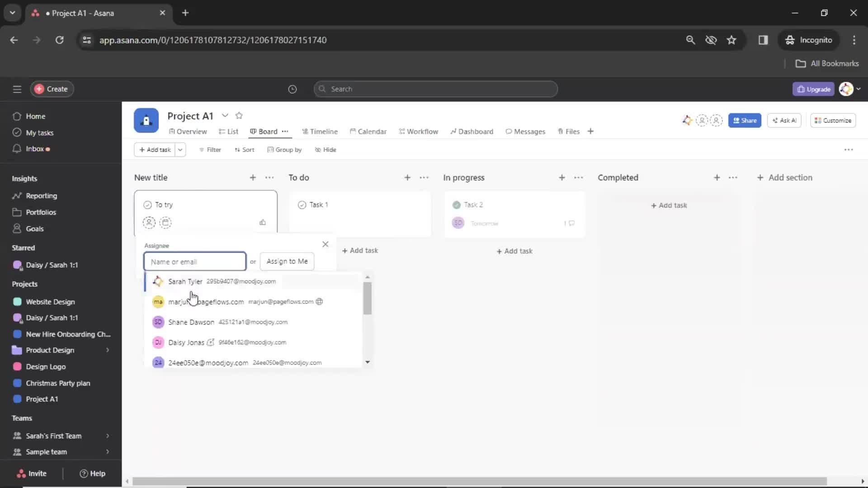Click the Name or email input field

point(194,261)
